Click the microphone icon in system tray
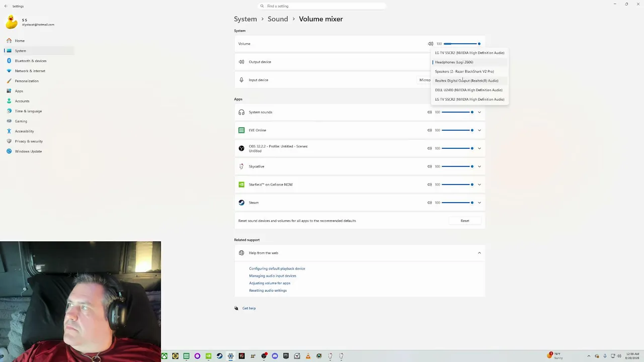The width and height of the screenshot is (644, 362). (x=605, y=356)
